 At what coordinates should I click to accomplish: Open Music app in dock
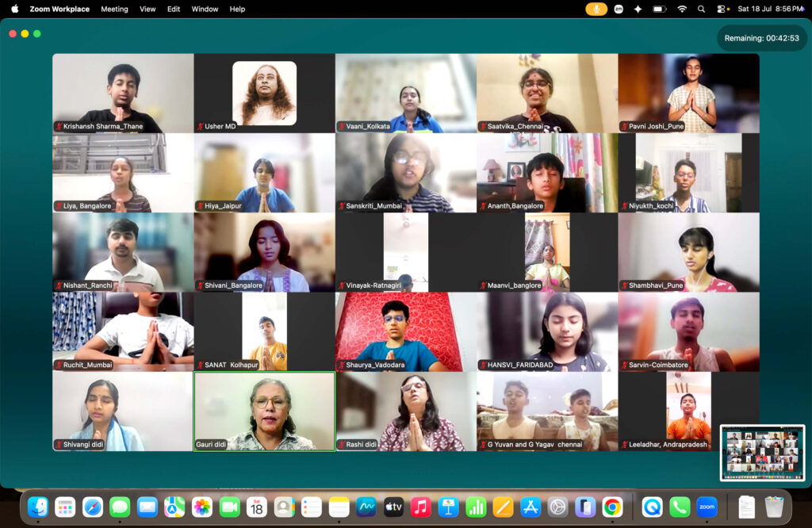pyautogui.click(x=421, y=507)
